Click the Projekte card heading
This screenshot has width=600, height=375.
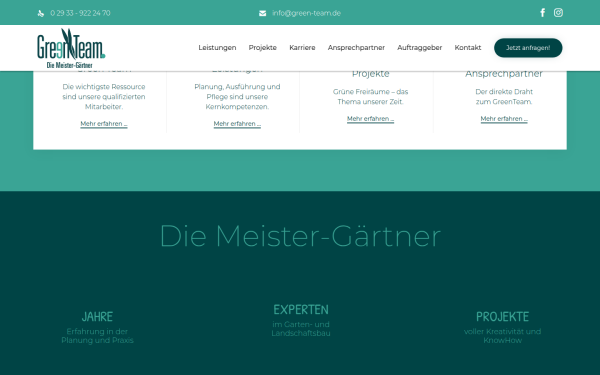click(370, 74)
